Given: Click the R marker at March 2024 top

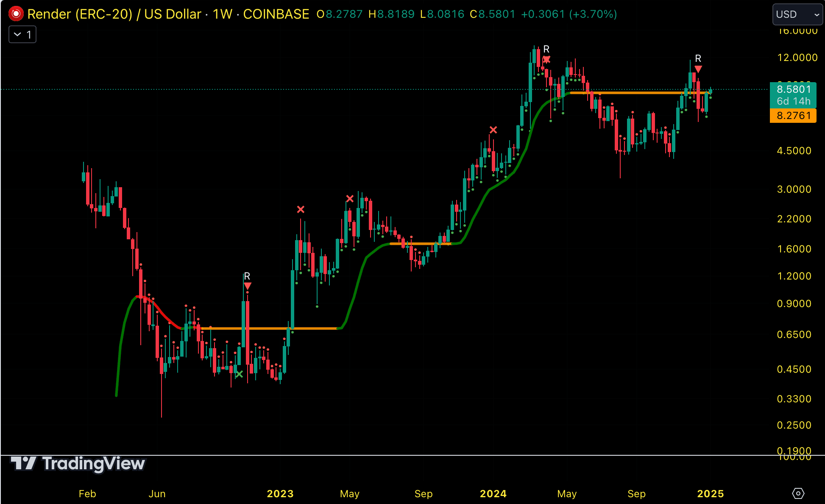Looking at the screenshot, I should point(546,49).
